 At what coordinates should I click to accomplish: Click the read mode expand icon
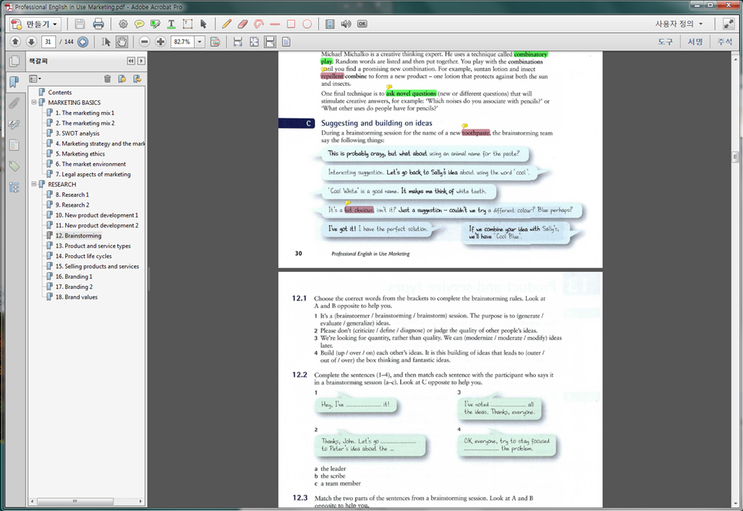point(728,24)
